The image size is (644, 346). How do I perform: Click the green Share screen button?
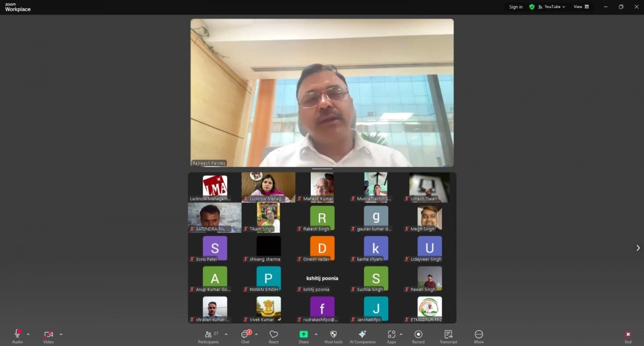point(304,336)
